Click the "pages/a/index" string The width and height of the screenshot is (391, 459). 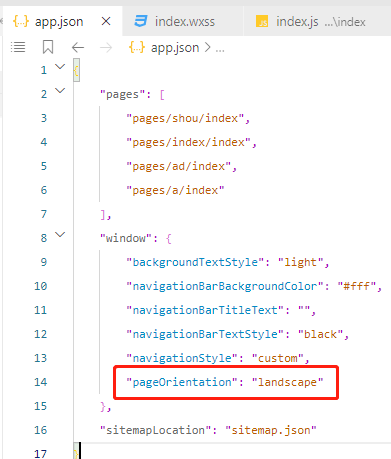(175, 190)
